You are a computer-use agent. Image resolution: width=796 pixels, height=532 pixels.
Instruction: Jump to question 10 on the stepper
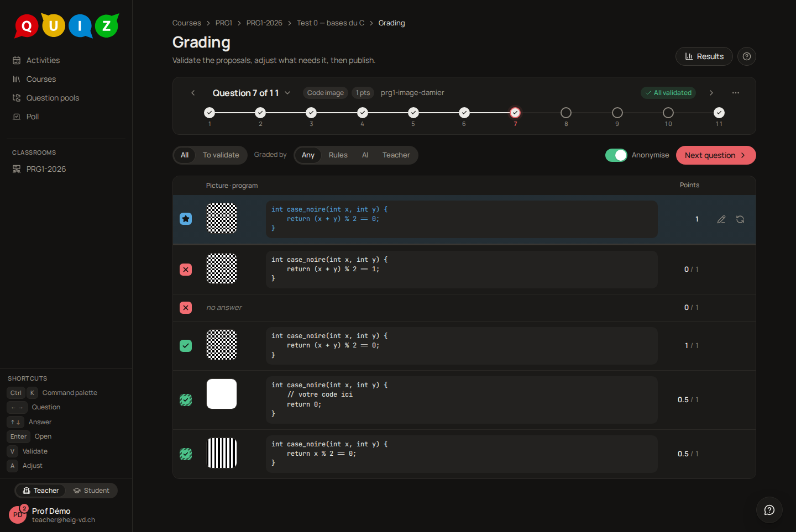668,113
